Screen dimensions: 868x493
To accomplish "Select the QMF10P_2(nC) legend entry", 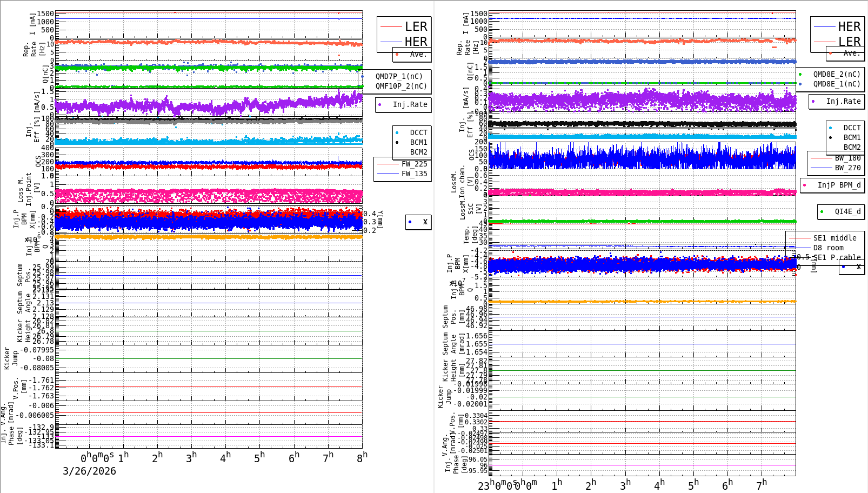I will tap(401, 86).
